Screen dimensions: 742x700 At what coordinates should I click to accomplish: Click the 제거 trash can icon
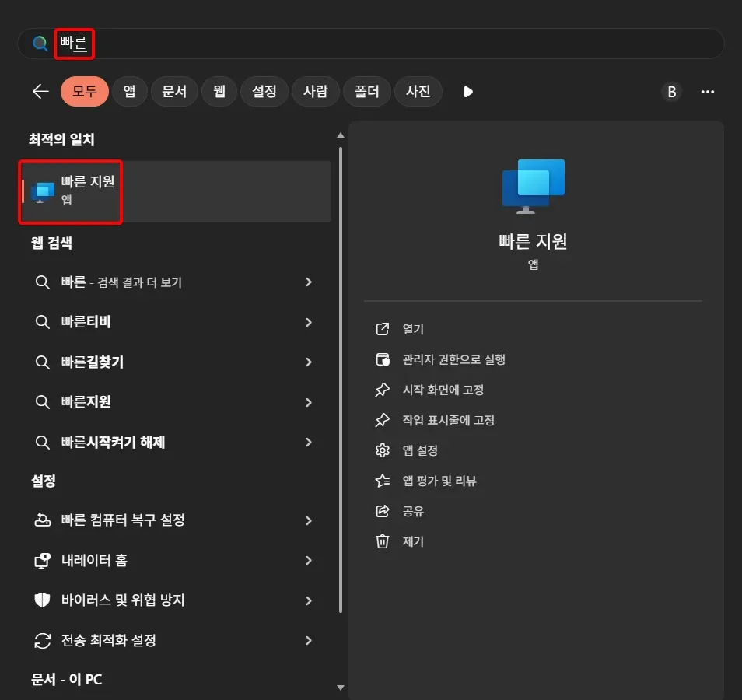tap(382, 541)
